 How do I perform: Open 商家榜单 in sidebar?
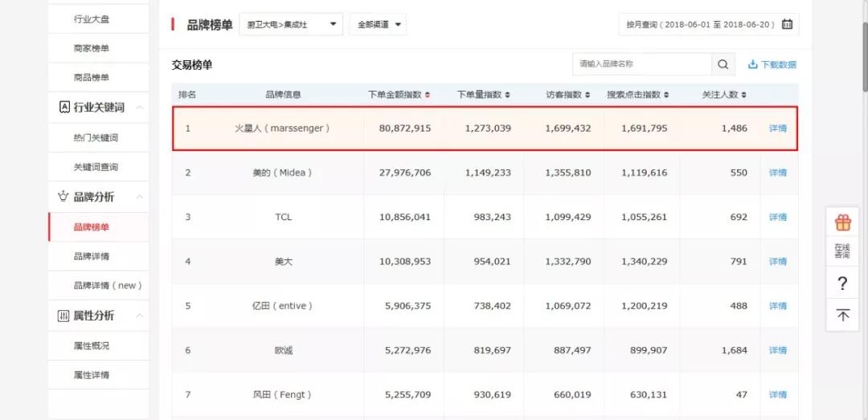pos(92,48)
